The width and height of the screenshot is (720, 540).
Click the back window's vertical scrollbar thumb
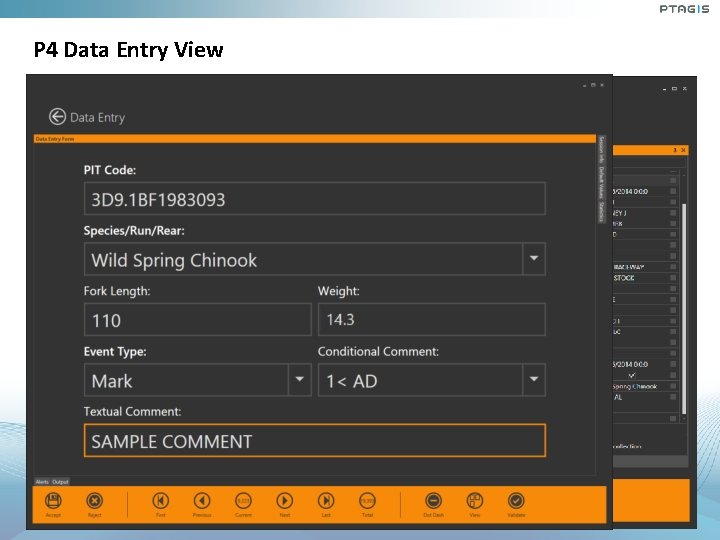pos(684,309)
